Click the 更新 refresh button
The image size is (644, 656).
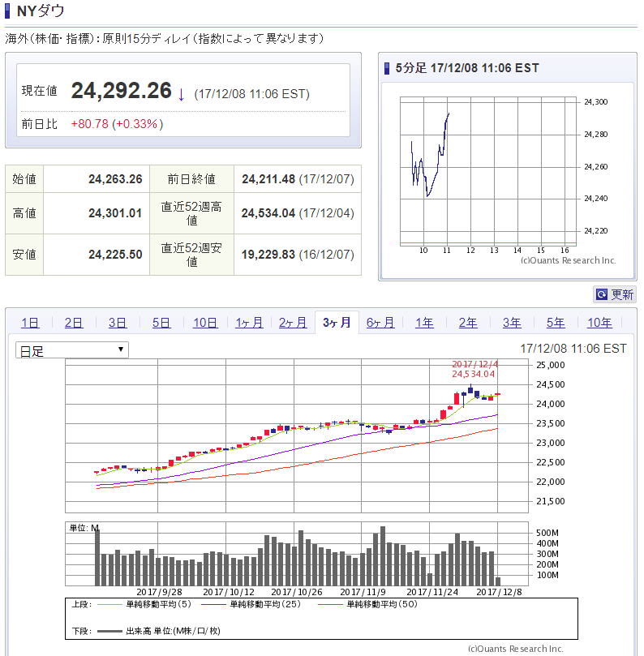coord(614,294)
